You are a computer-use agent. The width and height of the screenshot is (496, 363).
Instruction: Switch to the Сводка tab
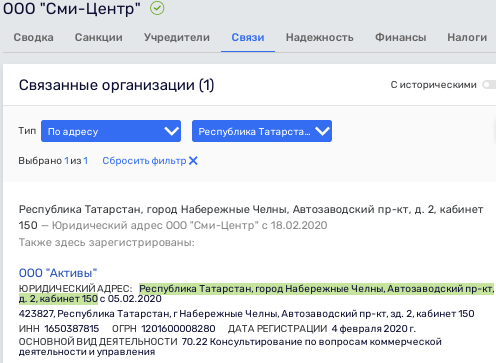pos(33,37)
